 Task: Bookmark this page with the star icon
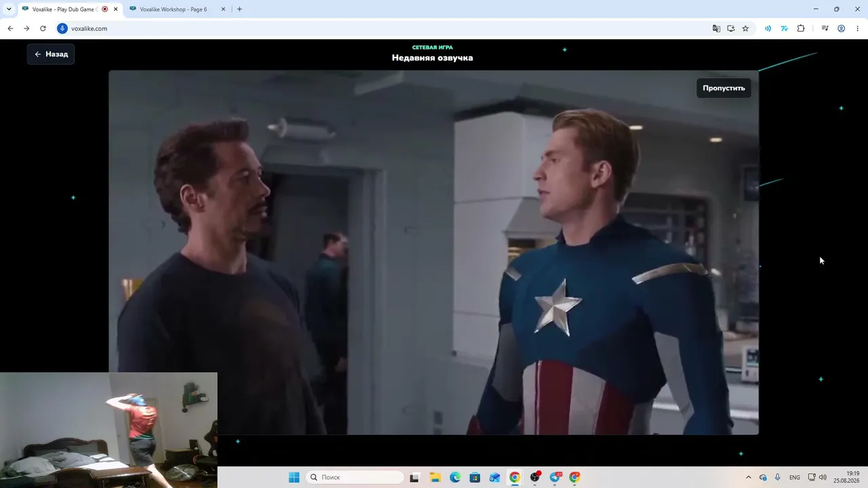[745, 28]
